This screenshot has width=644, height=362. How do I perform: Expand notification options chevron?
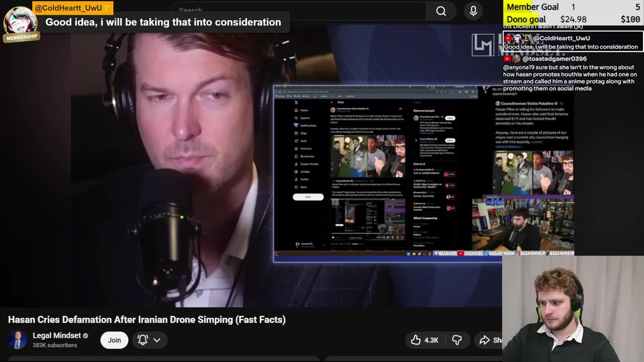coord(157,340)
